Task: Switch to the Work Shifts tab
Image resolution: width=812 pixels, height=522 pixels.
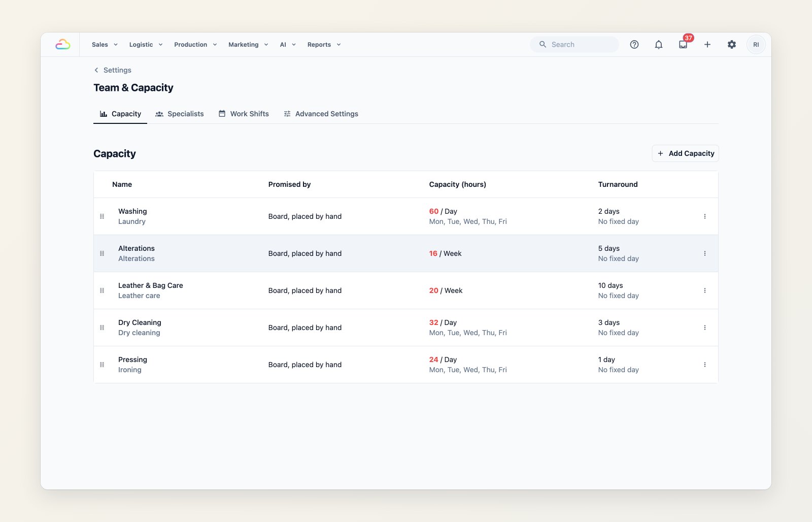Action: click(244, 114)
